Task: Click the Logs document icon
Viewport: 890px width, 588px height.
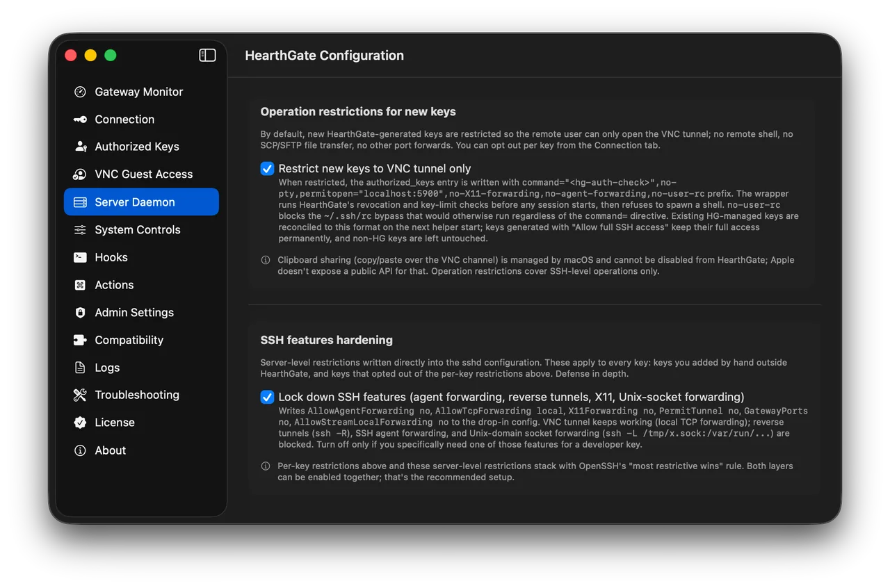Action: point(80,368)
